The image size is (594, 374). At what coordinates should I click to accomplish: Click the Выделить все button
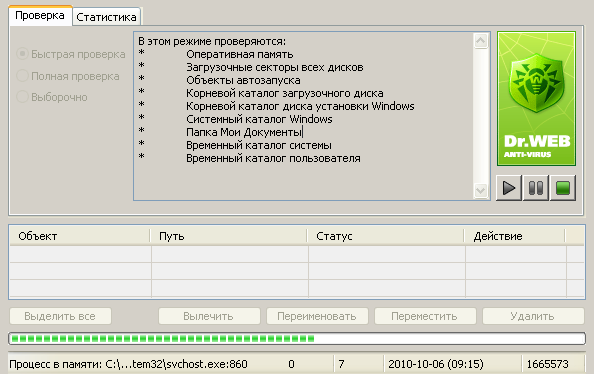[x=60, y=316]
